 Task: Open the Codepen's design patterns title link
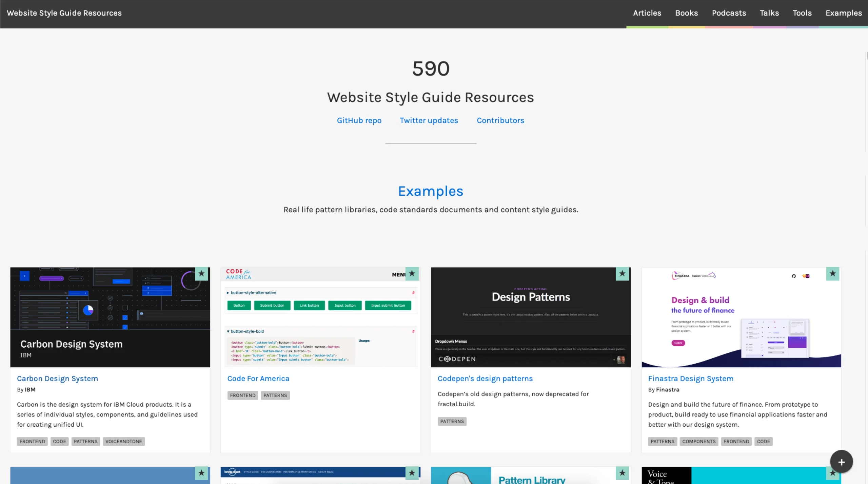click(485, 379)
